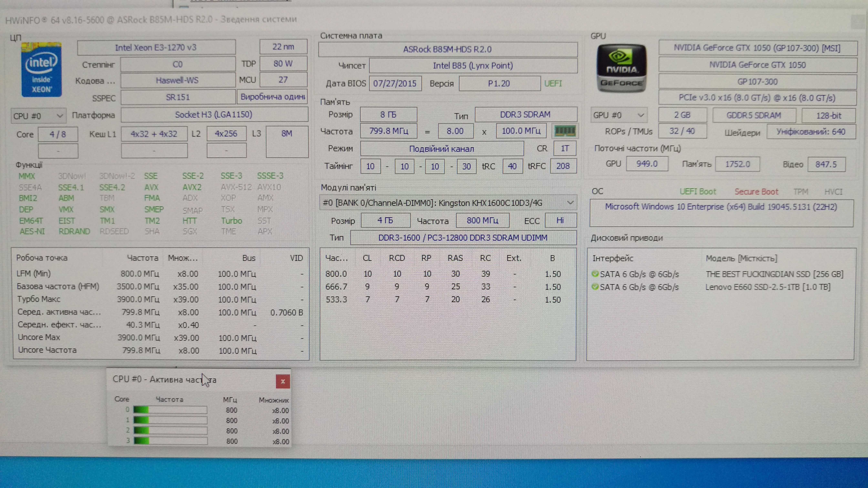Select the Базова частота (HFM) row
The width and height of the screenshot is (868, 488).
pos(160,286)
